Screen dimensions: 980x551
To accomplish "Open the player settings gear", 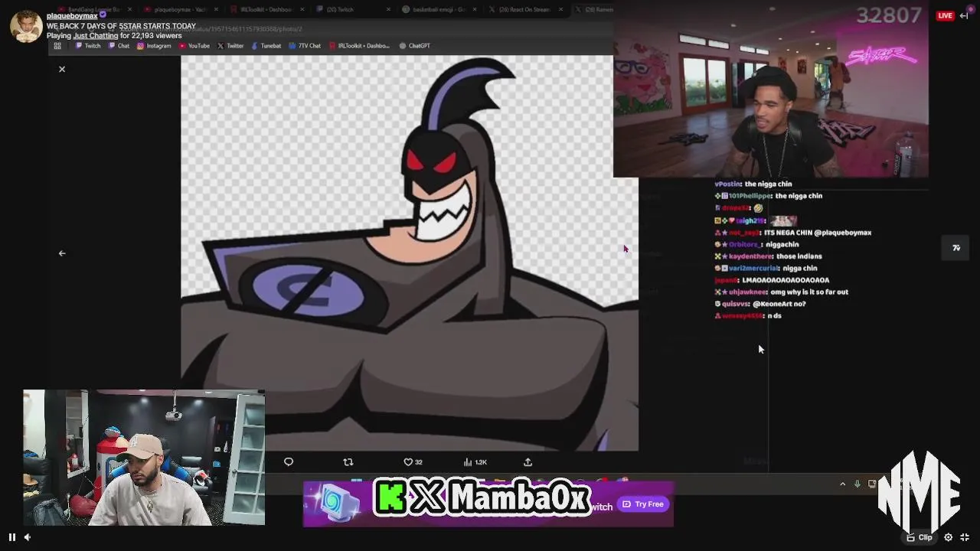I will pyautogui.click(x=948, y=537).
